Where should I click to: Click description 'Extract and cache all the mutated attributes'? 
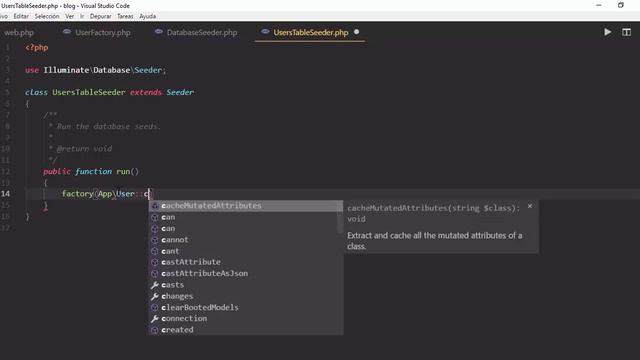tap(427, 236)
